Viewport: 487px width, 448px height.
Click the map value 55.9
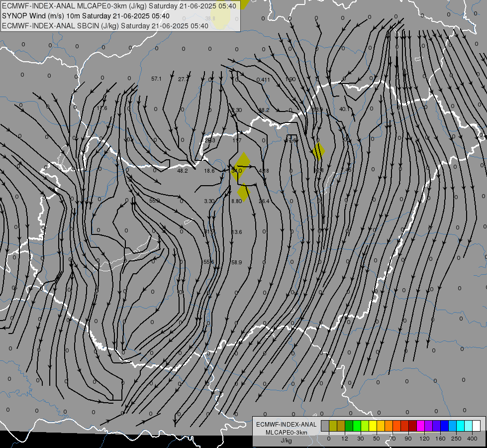pyautogui.click(x=154, y=201)
